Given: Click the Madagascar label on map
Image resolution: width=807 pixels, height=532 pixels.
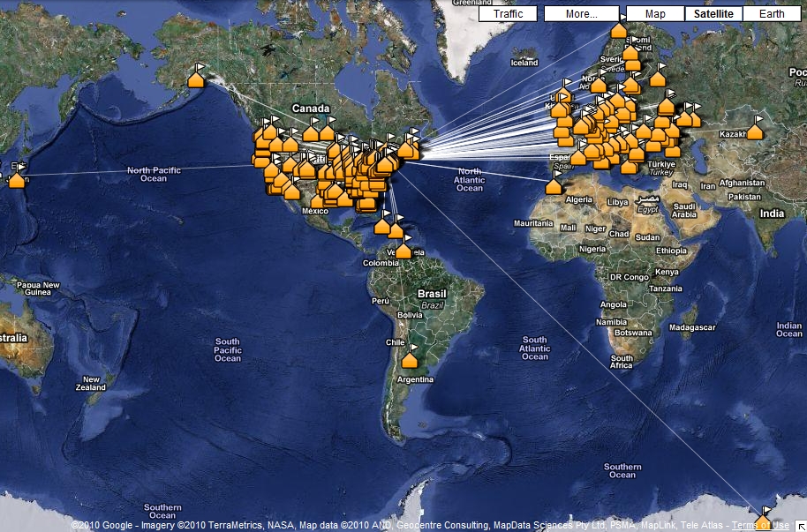Looking at the screenshot, I should 691,327.
